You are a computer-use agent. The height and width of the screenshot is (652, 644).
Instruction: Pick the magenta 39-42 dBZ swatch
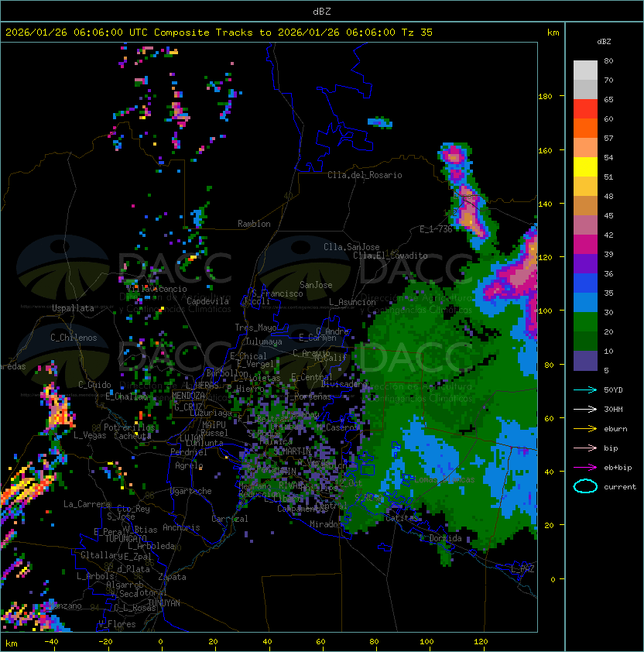(x=585, y=245)
